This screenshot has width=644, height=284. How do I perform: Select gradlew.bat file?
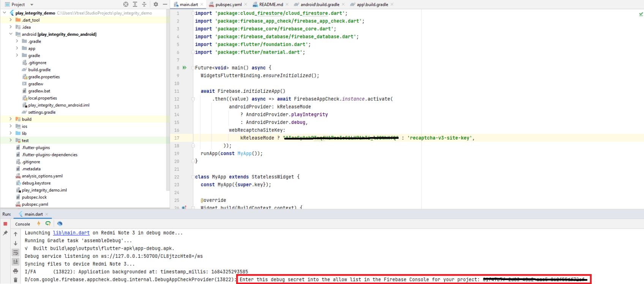point(39,91)
